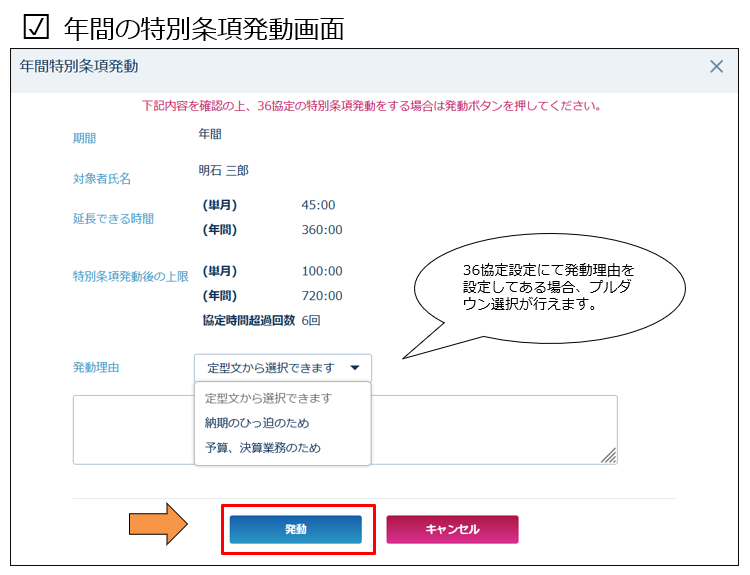Click inside the reason text area
The height and width of the screenshot is (575, 750).
[x=490, y=430]
